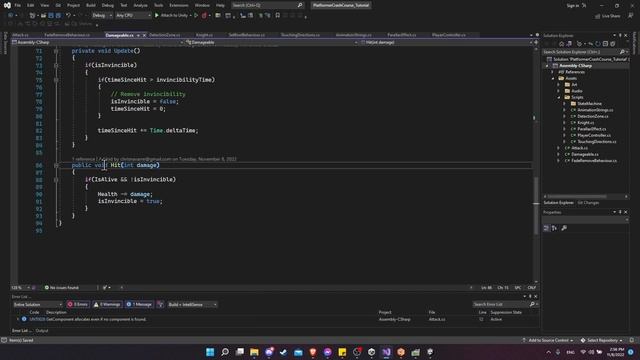Toggle auto-hide pin on Solution Explorer
Viewport: 640px width, 360px height.
(x=620, y=36)
